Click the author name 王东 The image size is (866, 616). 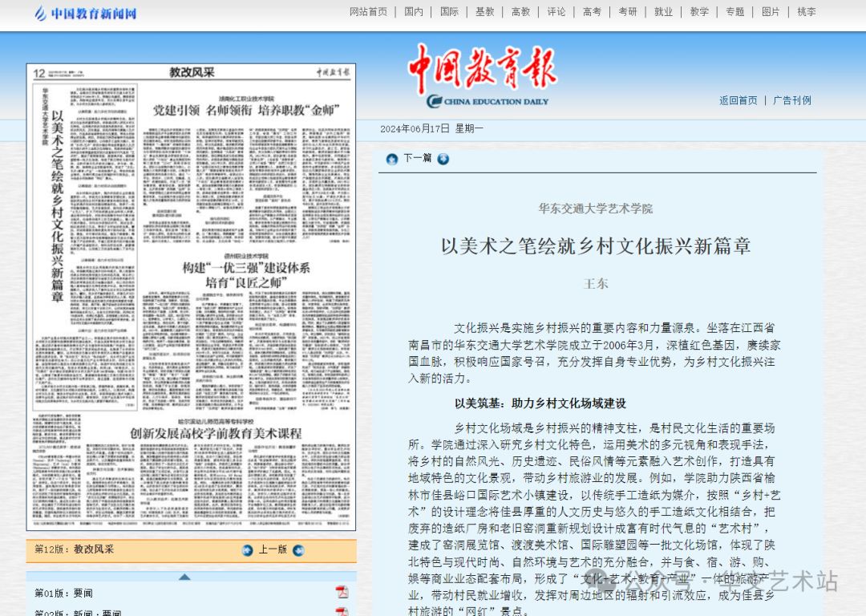click(595, 284)
